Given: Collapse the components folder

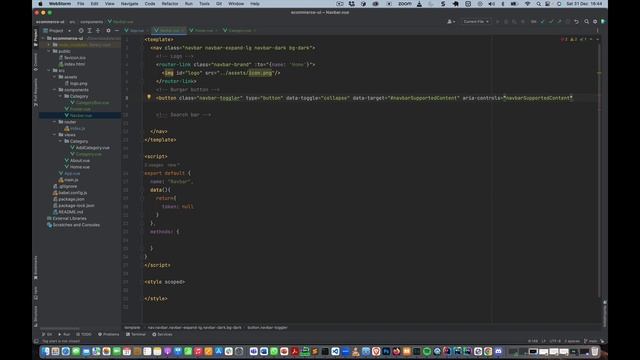Looking at the screenshot, I should (55, 90).
